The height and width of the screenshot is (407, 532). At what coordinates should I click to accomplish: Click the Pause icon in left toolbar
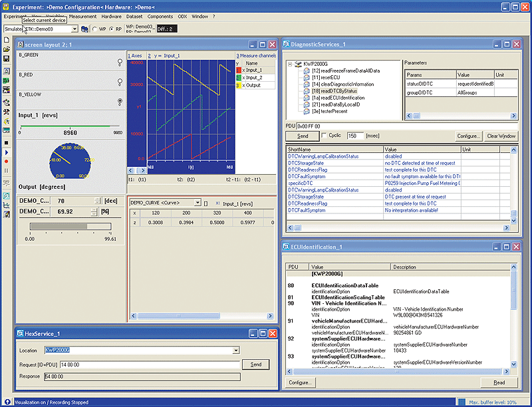(x=6, y=171)
